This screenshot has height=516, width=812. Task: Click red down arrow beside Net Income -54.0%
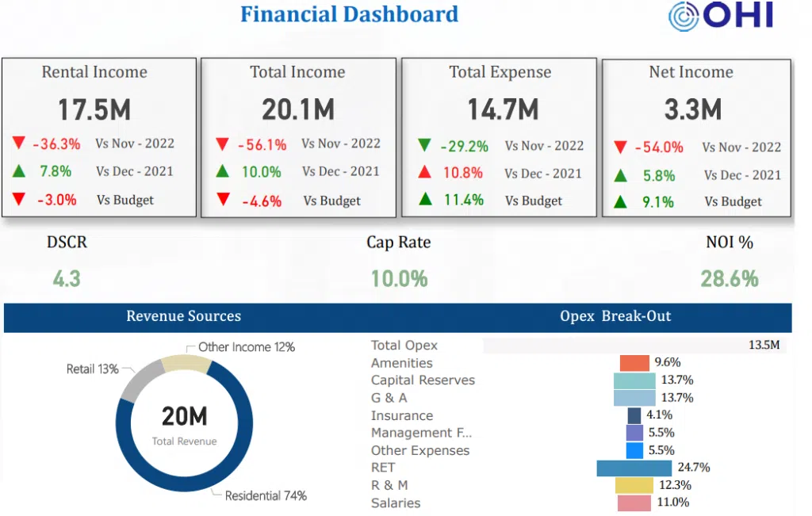621,147
